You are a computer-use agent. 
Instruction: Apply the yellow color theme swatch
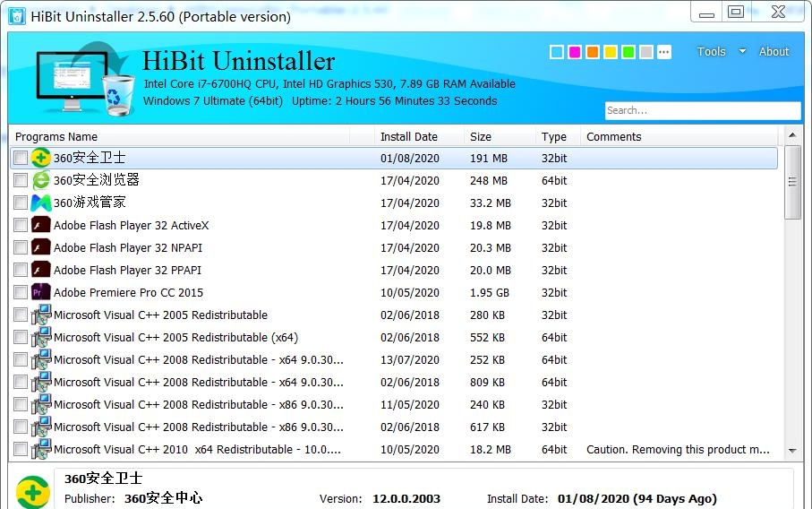(611, 52)
